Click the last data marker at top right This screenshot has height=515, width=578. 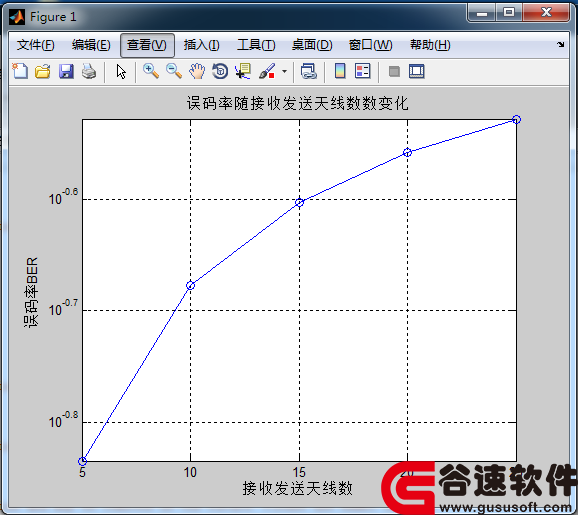(x=516, y=119)
